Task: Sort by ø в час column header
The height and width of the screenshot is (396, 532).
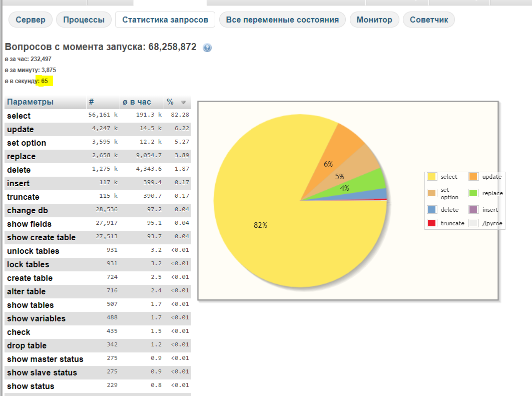Action: point(137,102)
